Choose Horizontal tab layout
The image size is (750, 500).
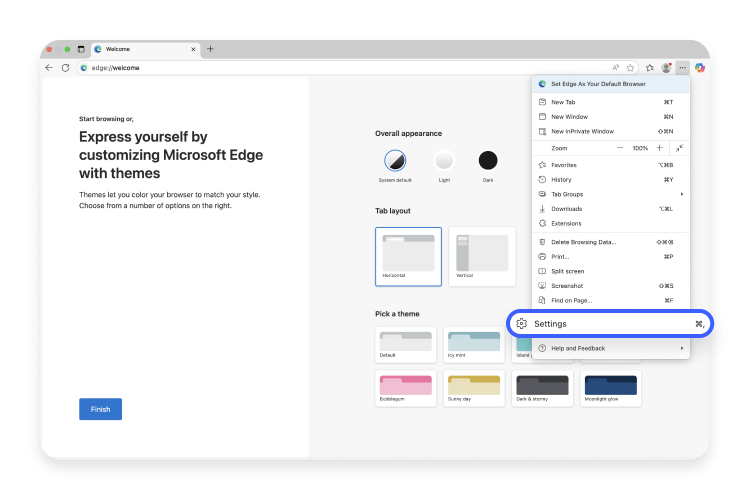point(408,257)
